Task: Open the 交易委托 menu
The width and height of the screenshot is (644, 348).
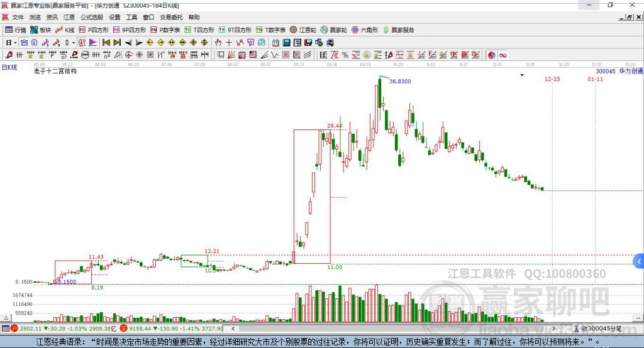Action: pos(171,17)
